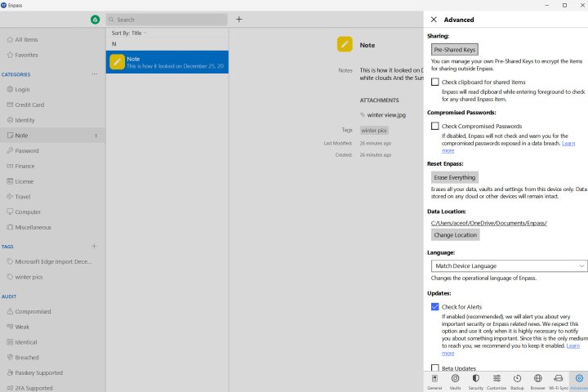Close the Advanced settings panel
This screenshot has width=588, height=392.
[434, 20]
